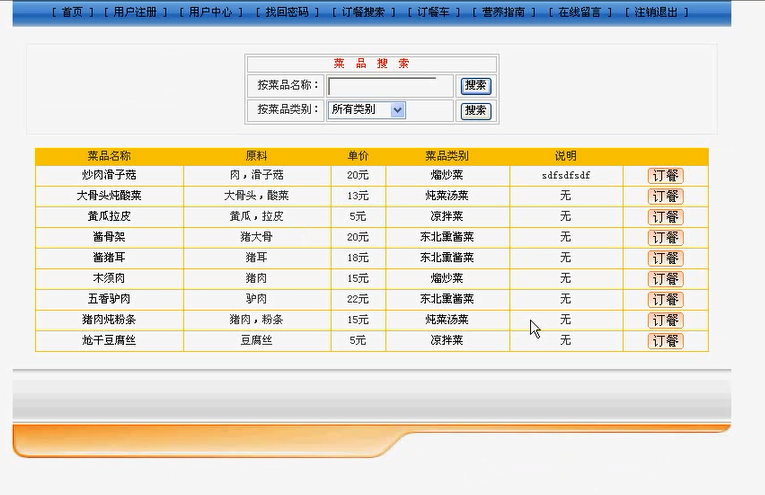Focus the 按菜品名称 search text field
Viewport: 765px width, 495px height.
382,86
